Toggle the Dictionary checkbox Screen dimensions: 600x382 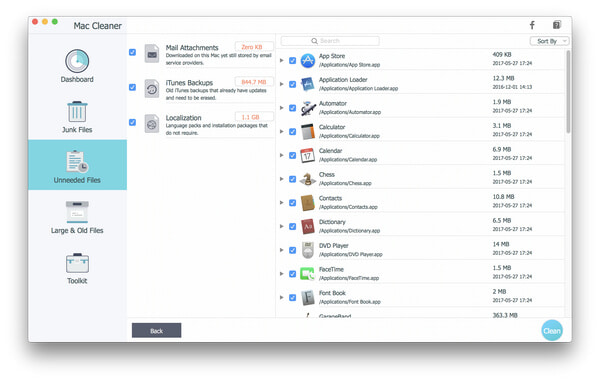[x=292, y=227]
